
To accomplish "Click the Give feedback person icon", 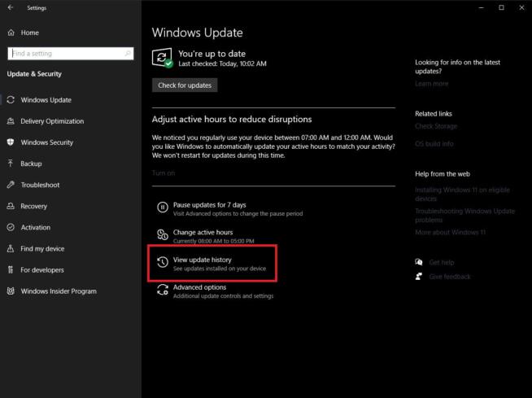I will point(419,277).
